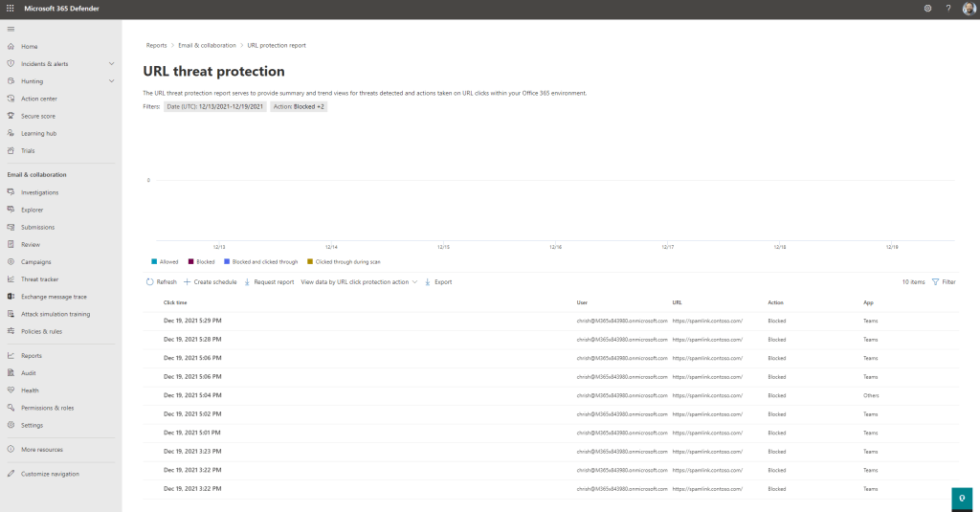Toggle the Blocked legend series
Image resolution: width=980 pixels, height=512 pixels.
click(x=200, y=261)
